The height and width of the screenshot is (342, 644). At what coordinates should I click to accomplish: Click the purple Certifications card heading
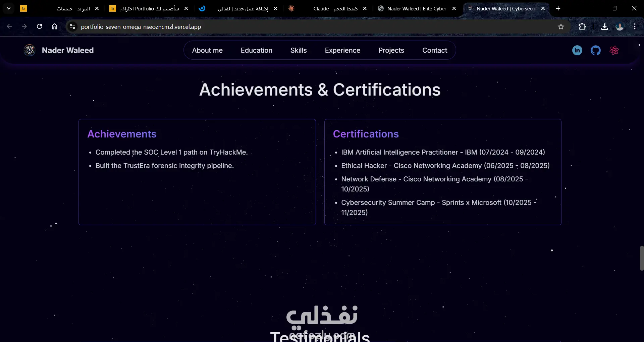coord(366,134)
